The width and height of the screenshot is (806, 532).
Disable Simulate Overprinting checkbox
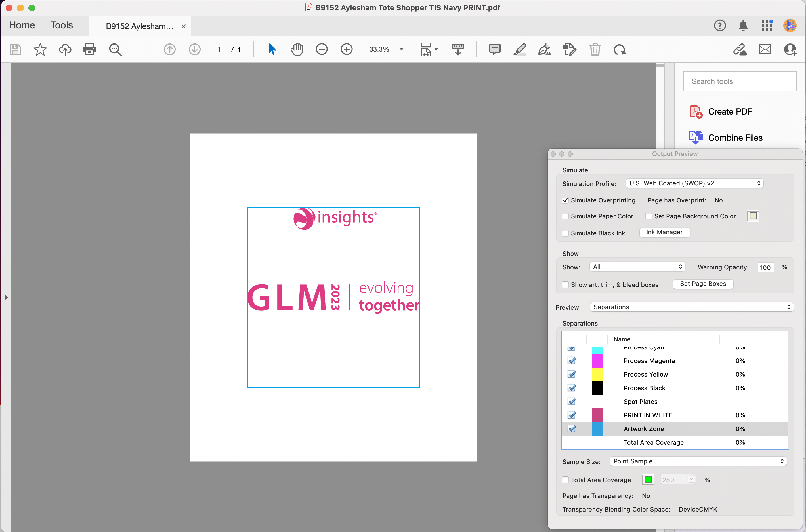tap(565, 200)
